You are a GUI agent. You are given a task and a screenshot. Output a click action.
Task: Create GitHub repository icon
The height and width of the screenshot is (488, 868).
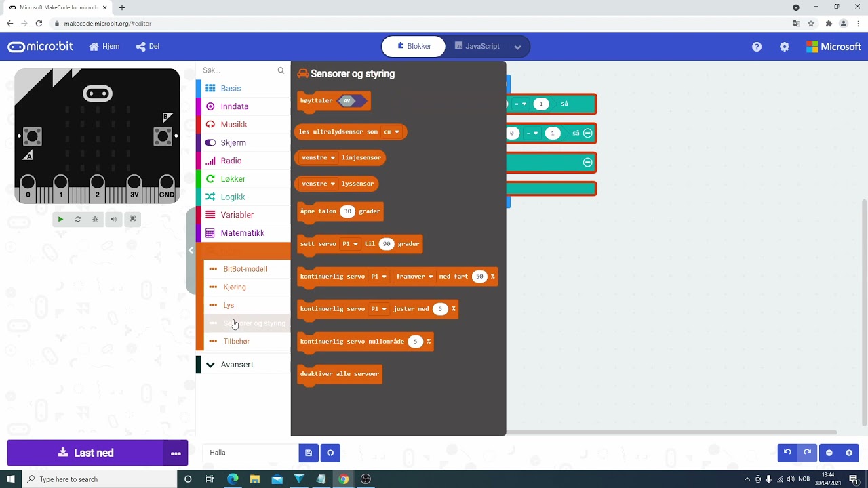pyautogui.click(x=330, y=453)
